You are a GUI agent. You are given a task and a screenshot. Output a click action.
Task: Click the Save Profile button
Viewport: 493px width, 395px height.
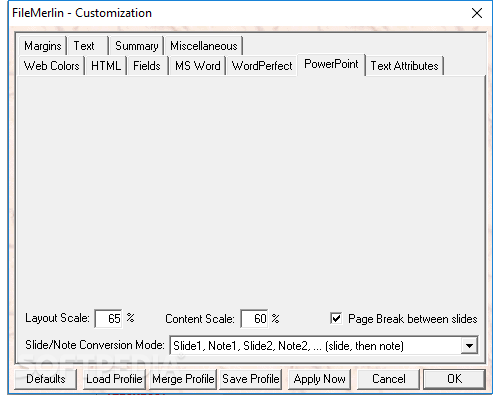coord(251,379)
